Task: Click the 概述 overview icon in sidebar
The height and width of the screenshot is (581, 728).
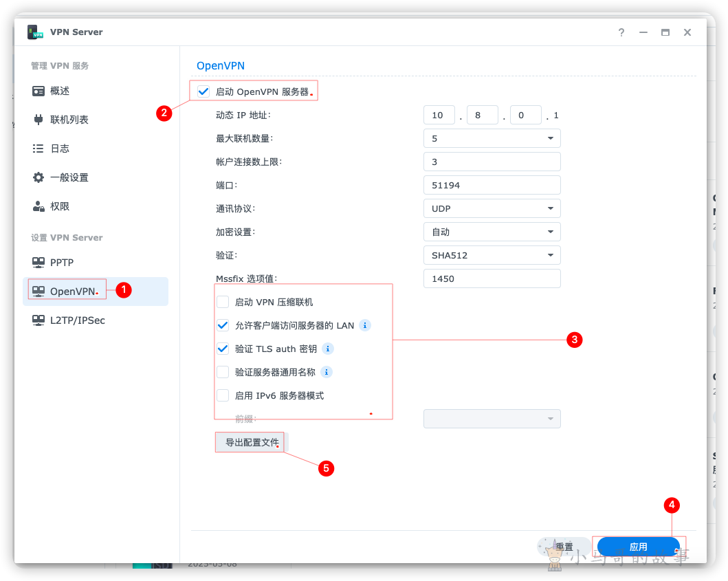Action: [x=38, y=91]
